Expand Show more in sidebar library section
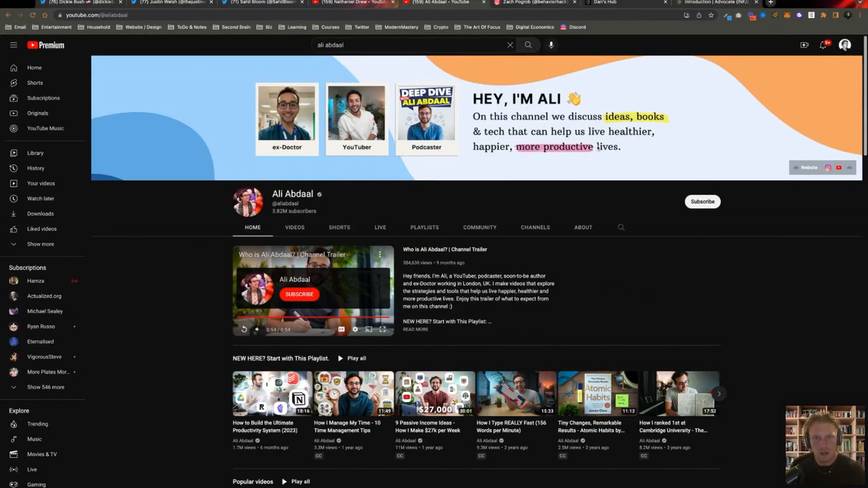Image resolution: width=868 pixels, height=488 pixels. (x=40, y=244)
